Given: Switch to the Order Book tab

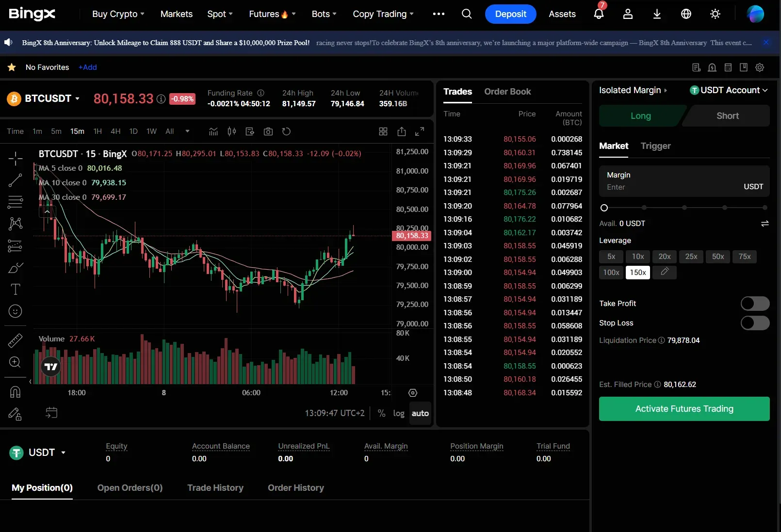Looking at the screenshot, I should tap(507, 92).
